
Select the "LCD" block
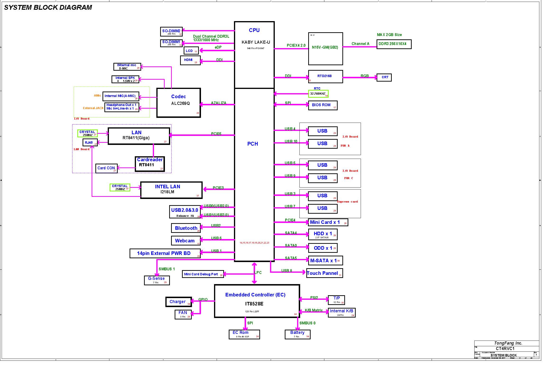point(191,51)
